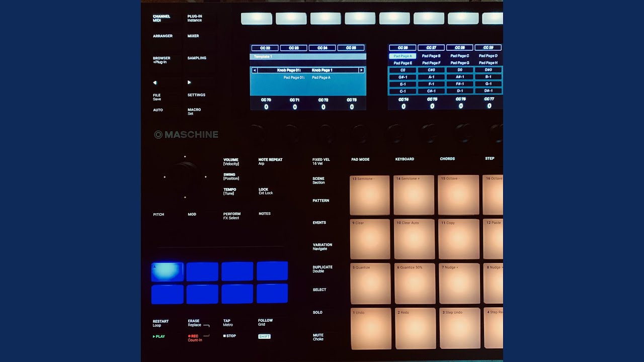
Task: Select the lit blue Group A button
Action: [167, 271]
